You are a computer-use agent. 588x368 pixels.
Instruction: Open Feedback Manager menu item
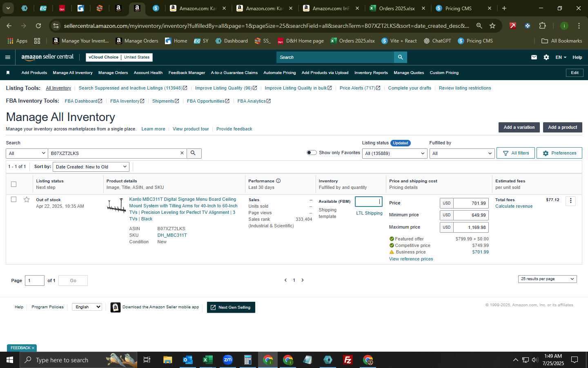point(187,73)
